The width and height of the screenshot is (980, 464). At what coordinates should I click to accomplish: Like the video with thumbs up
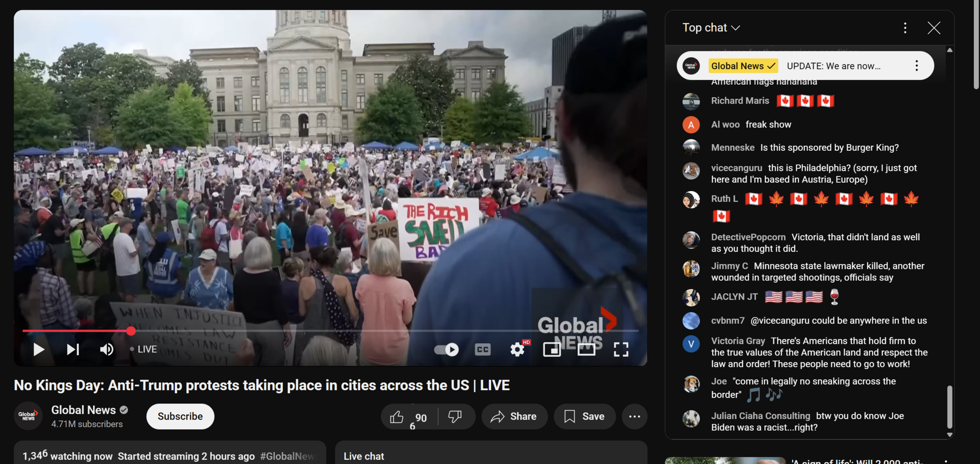(398, 416)
